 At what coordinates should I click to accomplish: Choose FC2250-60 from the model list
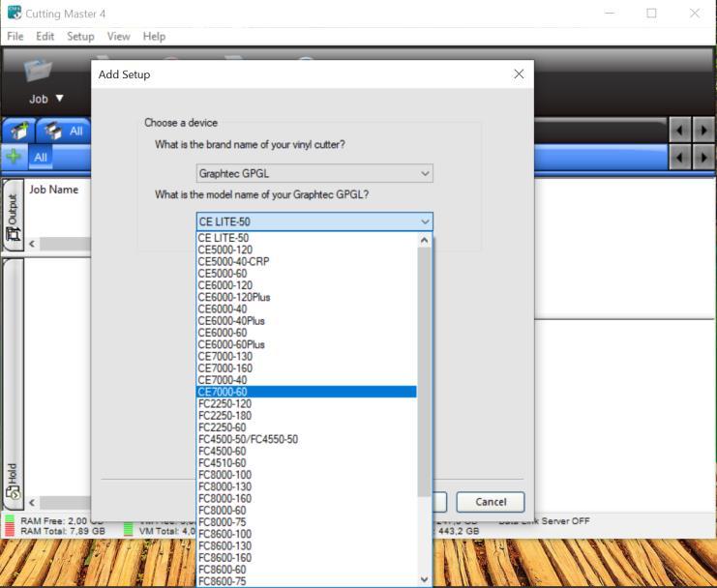click(307, 427)
